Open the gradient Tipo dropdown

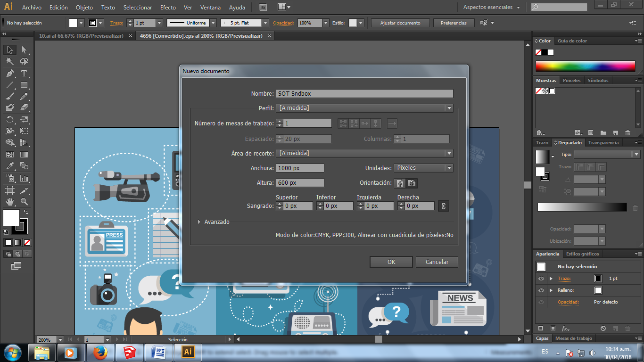(x=607, y=154)
